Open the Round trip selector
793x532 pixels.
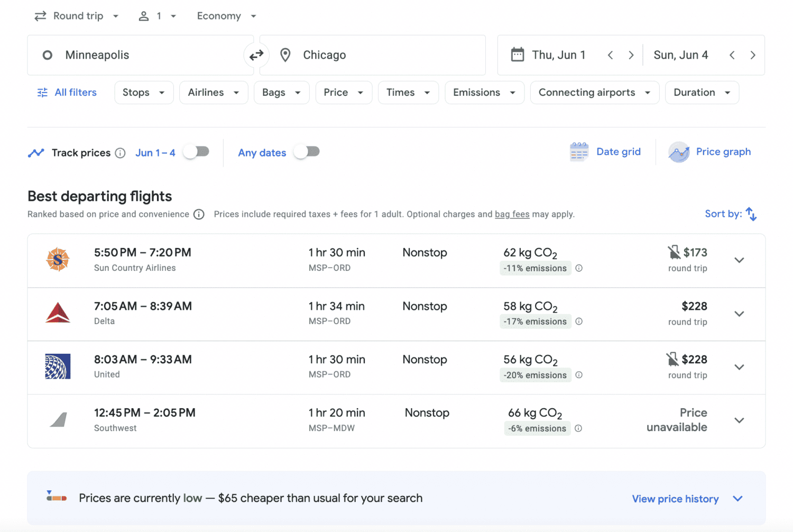[x=77, y=16]
